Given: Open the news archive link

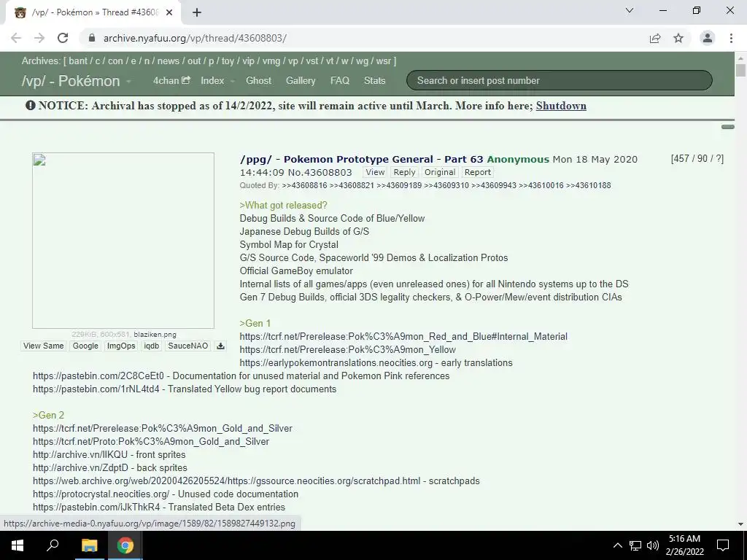Looking at the screenshot, I should pyautogui.click(x=169, y=61).
